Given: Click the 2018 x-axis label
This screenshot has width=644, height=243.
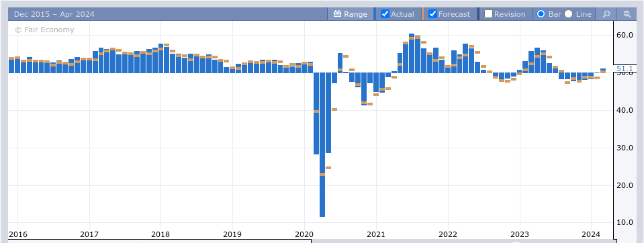Looking at the screenshot, I should (x=160, y=234).
